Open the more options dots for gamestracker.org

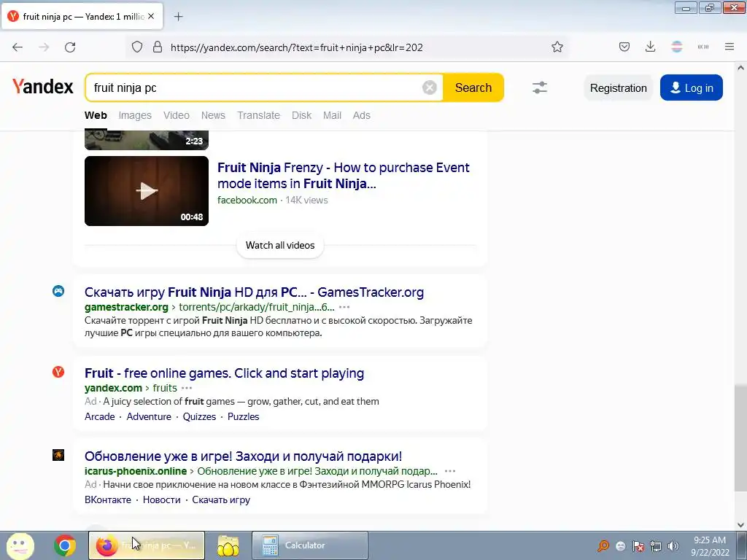point(344,307)
